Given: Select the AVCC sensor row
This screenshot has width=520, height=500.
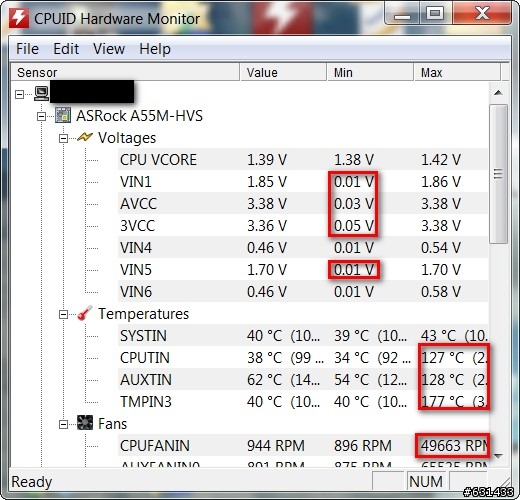Looking at the screenshot, I should [x=303, y=203].
